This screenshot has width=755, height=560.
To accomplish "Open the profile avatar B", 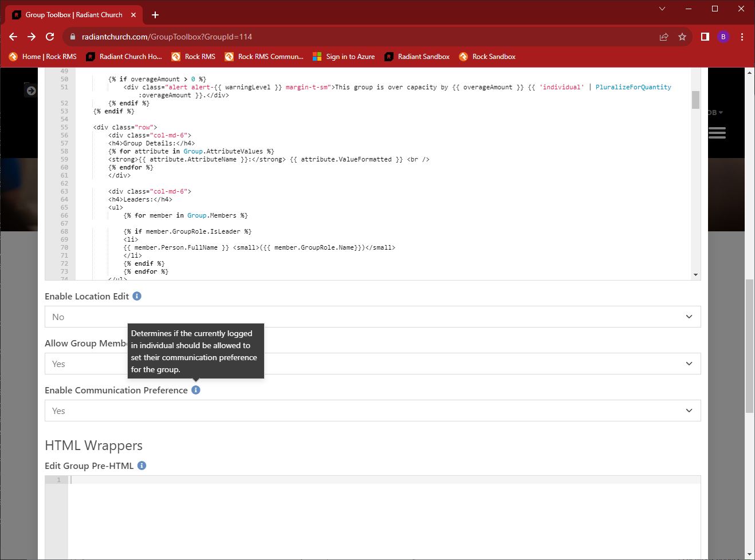I will (x=723, y=37).
